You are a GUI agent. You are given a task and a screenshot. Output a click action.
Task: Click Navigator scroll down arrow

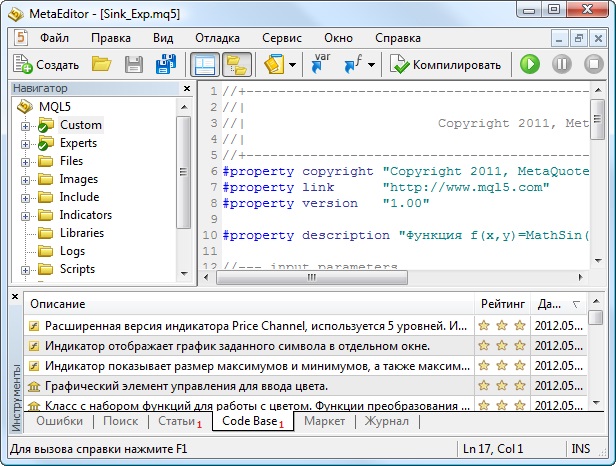pyautogui.click(x=184, y=273)
